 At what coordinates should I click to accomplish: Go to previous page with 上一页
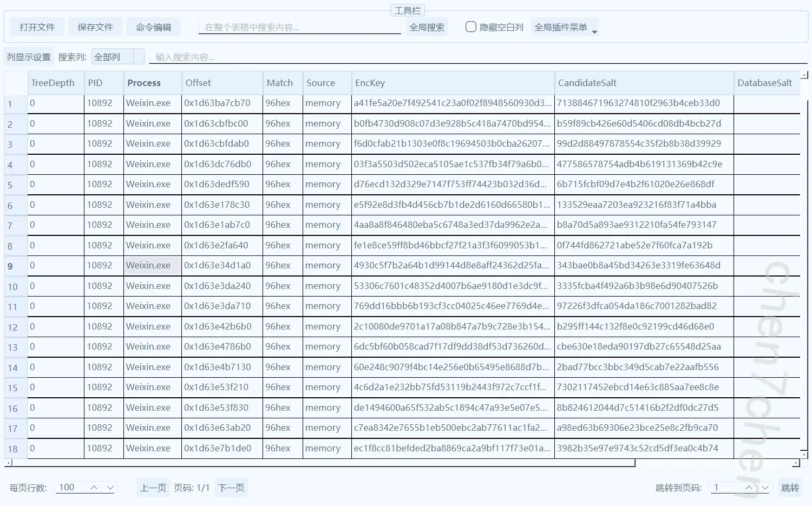click(153, 488)
